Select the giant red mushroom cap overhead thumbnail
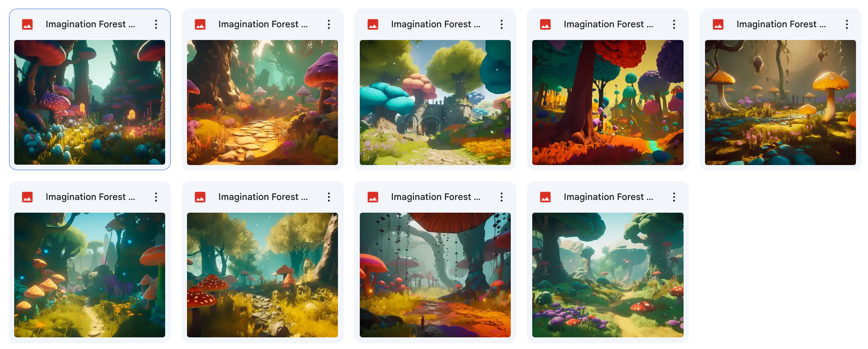Image resolution: width=868 pixels, height=349 pixels. (x=435, y=275)
